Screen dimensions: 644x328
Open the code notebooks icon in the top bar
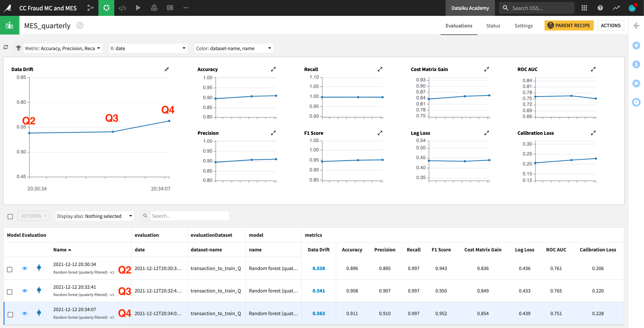click(x=122, y=8)
